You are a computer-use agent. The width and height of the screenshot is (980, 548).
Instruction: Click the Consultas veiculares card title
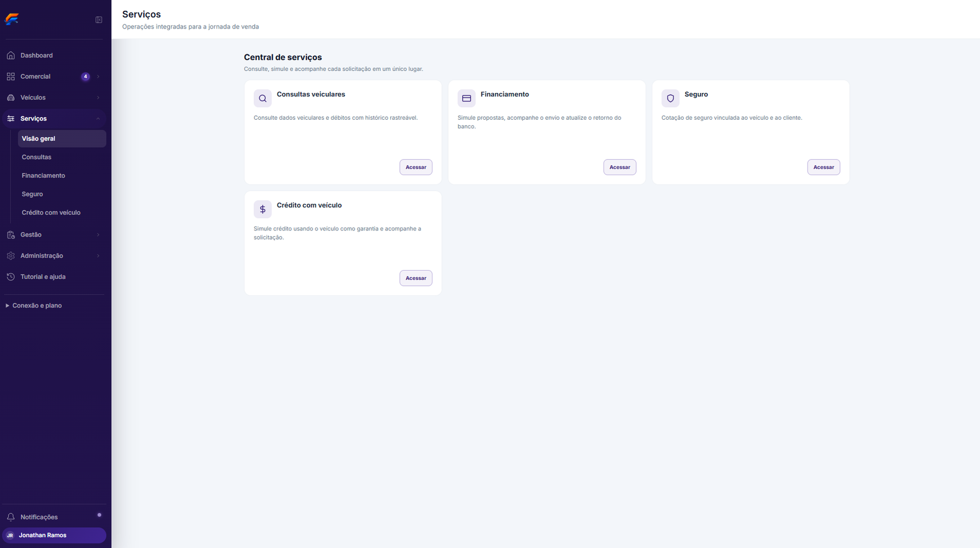pyautogui.click(x=311, y=94)
